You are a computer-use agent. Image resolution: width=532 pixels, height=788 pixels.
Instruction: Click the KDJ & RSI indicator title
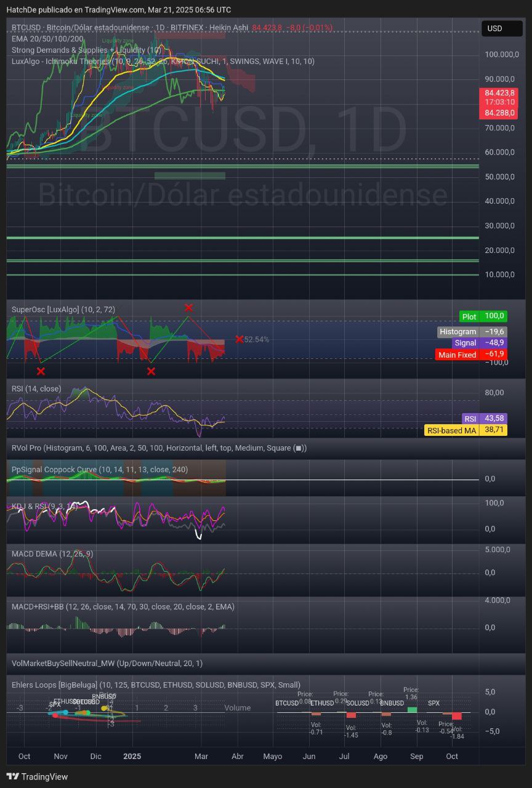45,506
